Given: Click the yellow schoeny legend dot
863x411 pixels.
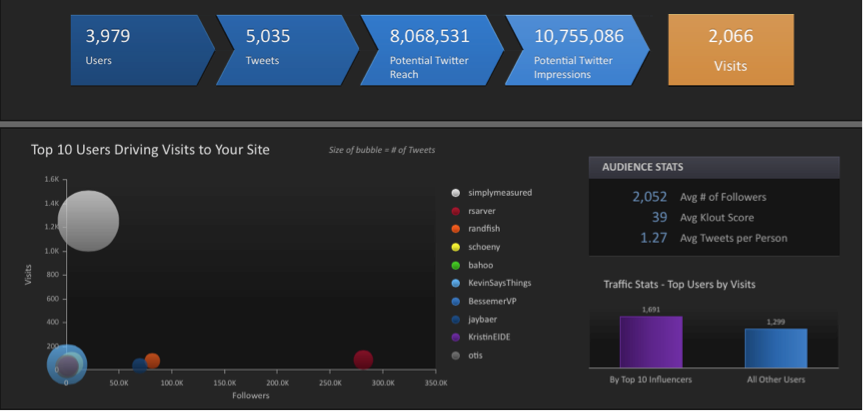Looking at the screenshot, I should coord(455,247).
